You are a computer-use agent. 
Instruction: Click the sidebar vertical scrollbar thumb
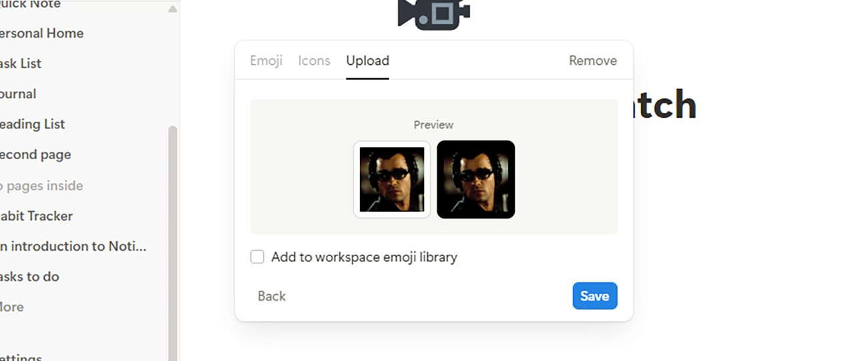point(173,243)
